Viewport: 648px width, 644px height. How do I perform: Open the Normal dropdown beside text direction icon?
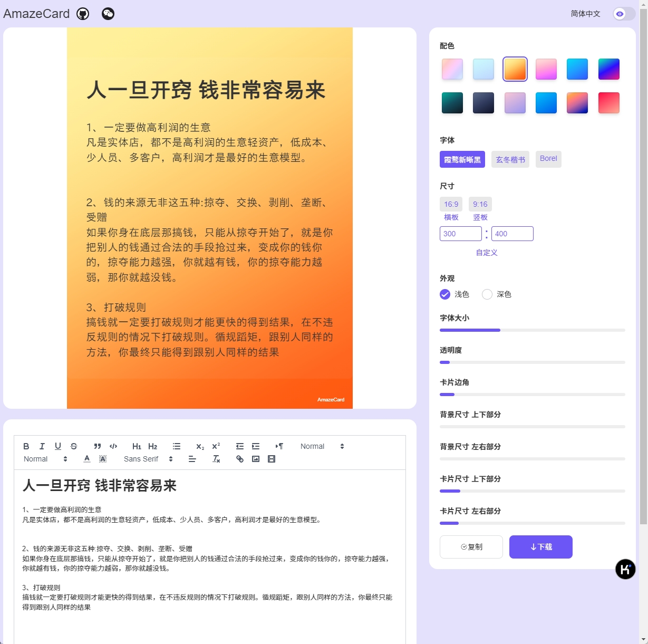[322, 446]
